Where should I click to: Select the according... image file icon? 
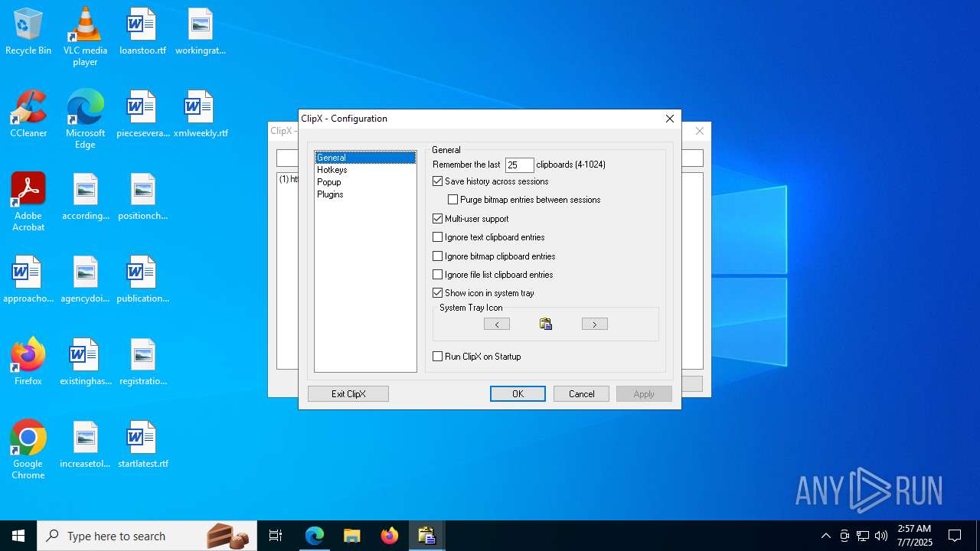85,197
